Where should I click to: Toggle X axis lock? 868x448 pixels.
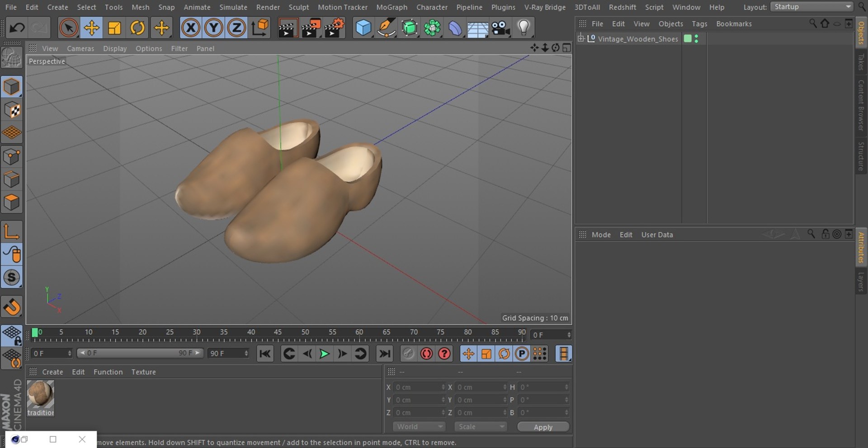click(191, 28)
